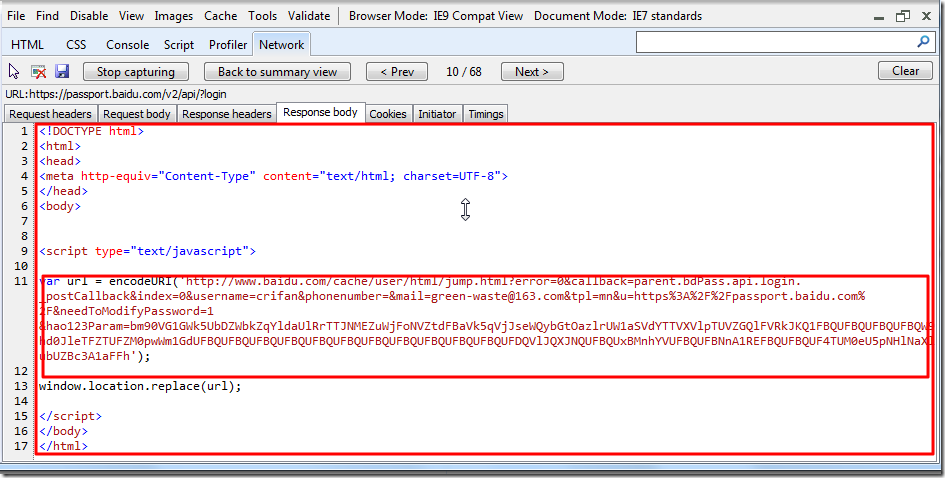This screenshot has height=478, width=945.
Task: Click the </head> tag line
Action: click(63, 191)
